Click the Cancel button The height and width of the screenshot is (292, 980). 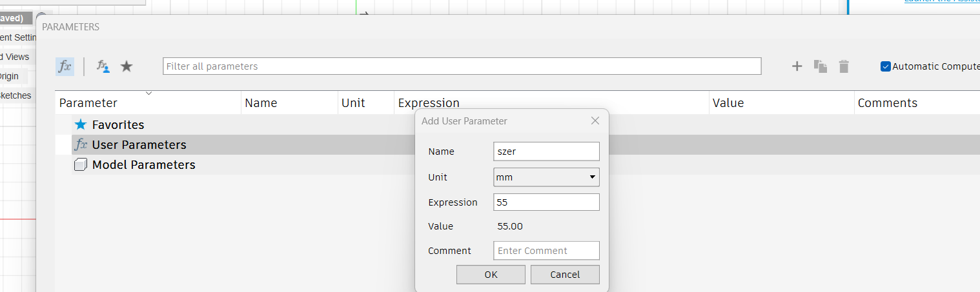[x=565, y=275]
